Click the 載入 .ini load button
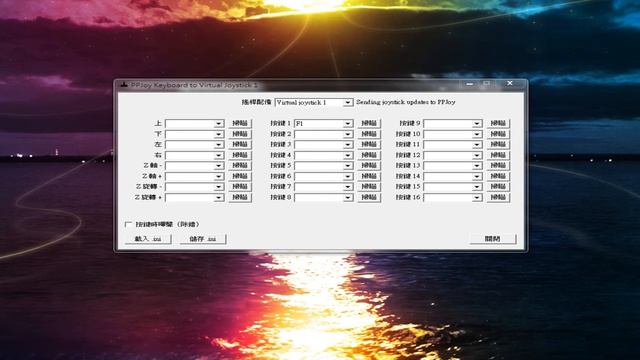The image size is (640, 360). click(x=148, y=239)
